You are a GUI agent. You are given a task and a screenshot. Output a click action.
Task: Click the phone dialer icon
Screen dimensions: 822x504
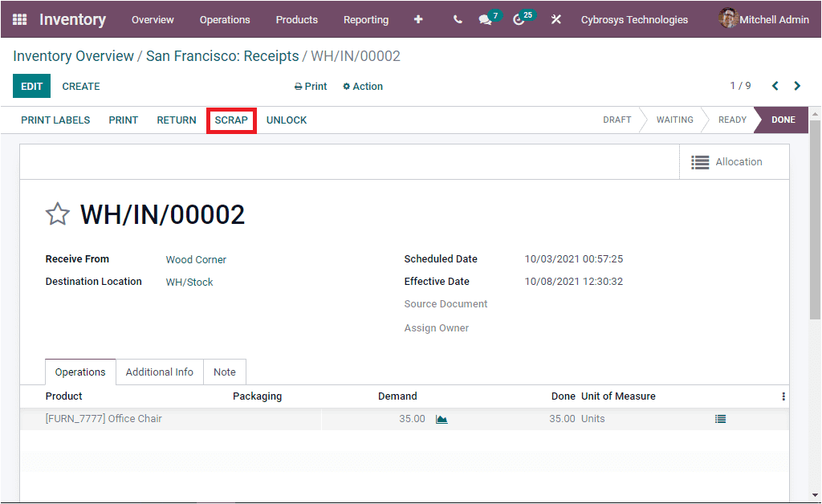click(457, 19)
